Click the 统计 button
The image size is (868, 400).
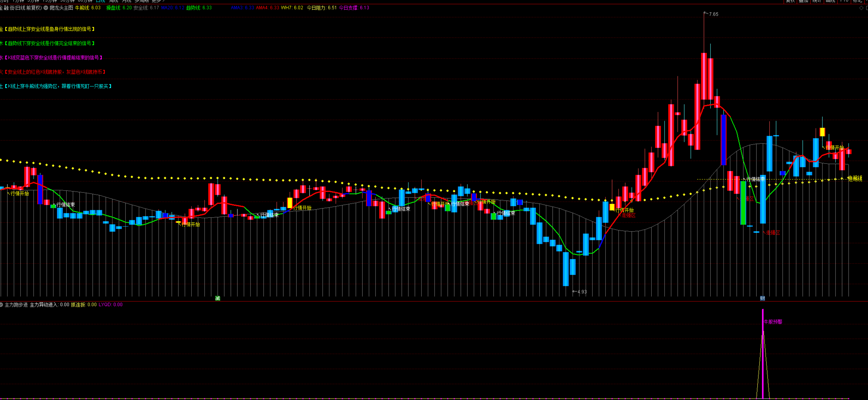[817, 1]
